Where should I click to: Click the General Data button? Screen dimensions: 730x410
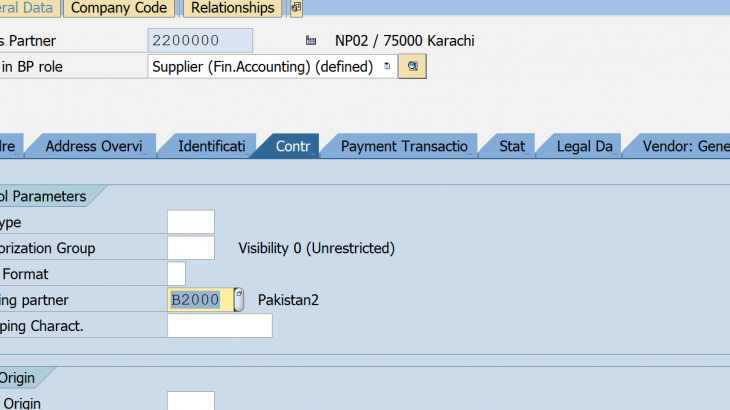pos(27,8)
